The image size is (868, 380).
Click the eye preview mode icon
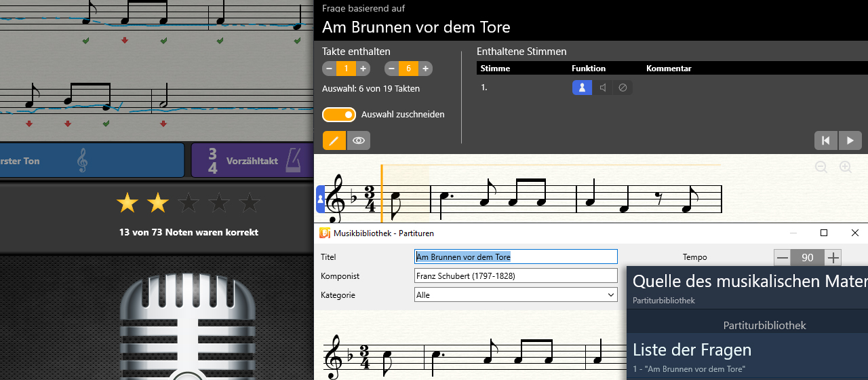point(359,140)
